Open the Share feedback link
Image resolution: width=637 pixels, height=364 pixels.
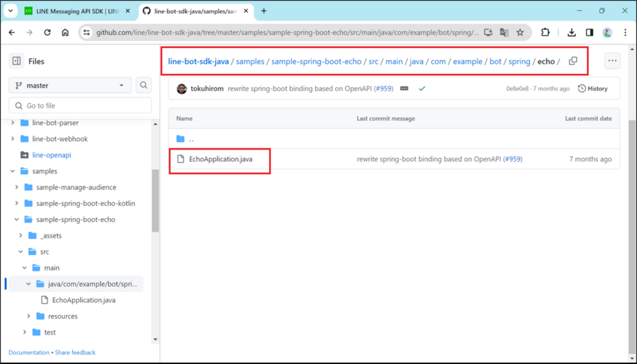tap(75, 352)
